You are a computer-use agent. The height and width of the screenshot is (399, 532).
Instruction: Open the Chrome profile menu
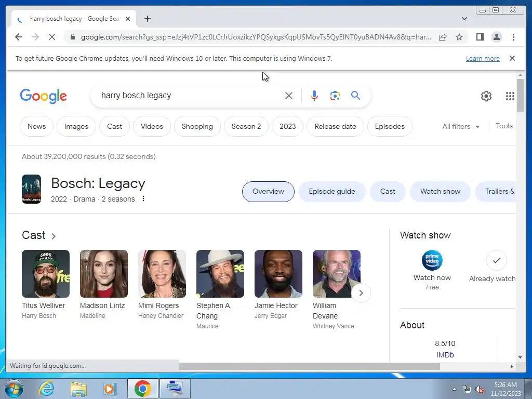pos(496,37)
